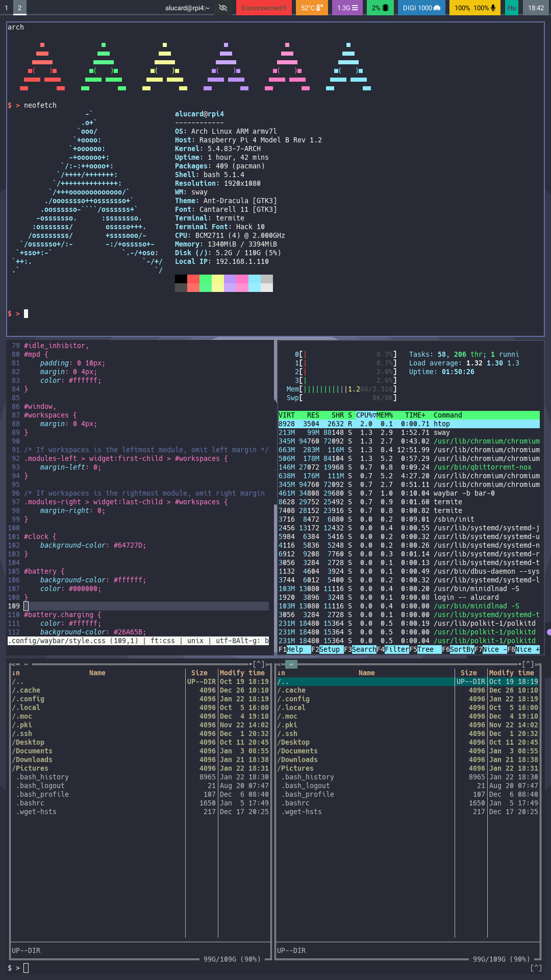Click the Name column header in left mc panel
Image resolution: width=551 pixels, height=980 pixels.
click(x=97, y=673)
